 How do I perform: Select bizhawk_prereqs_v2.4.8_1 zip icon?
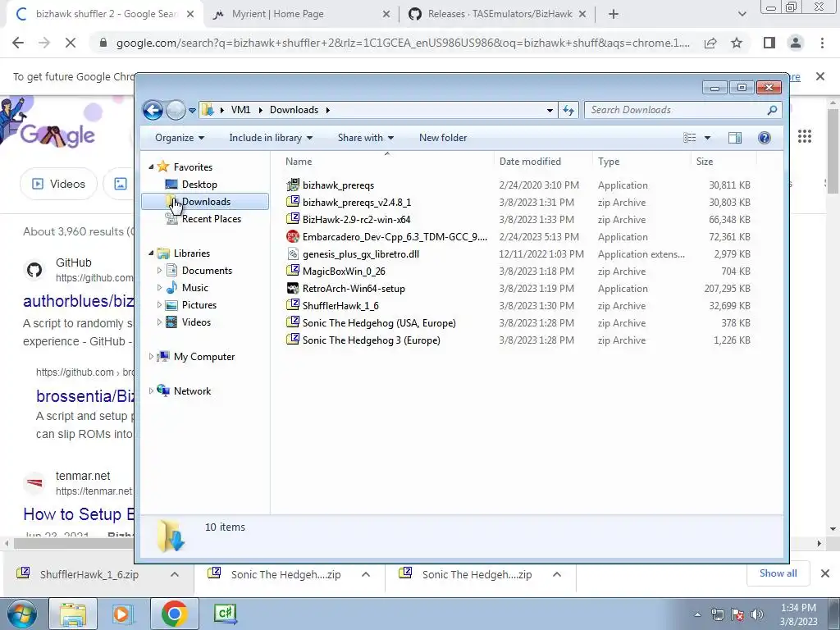293,202
